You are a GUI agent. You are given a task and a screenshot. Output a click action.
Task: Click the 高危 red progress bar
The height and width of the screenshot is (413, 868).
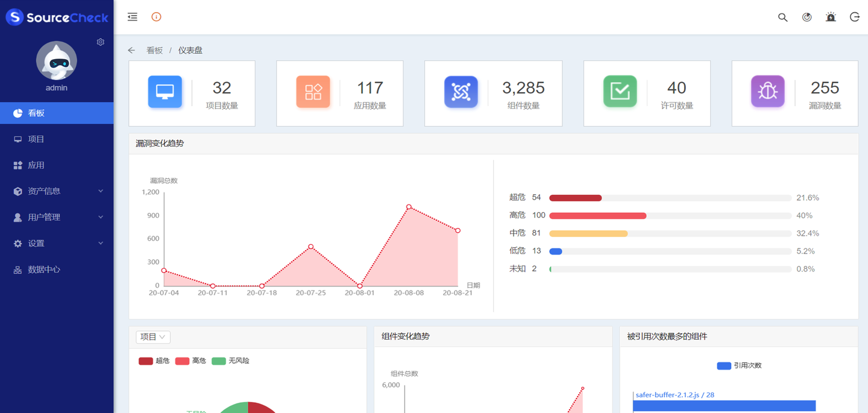click(x=597, y=216)
